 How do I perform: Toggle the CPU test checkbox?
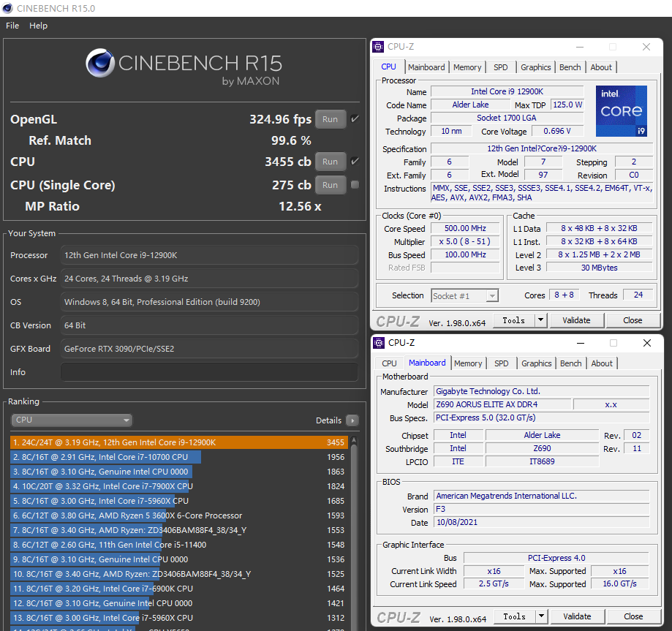click(x=355, y=162)
